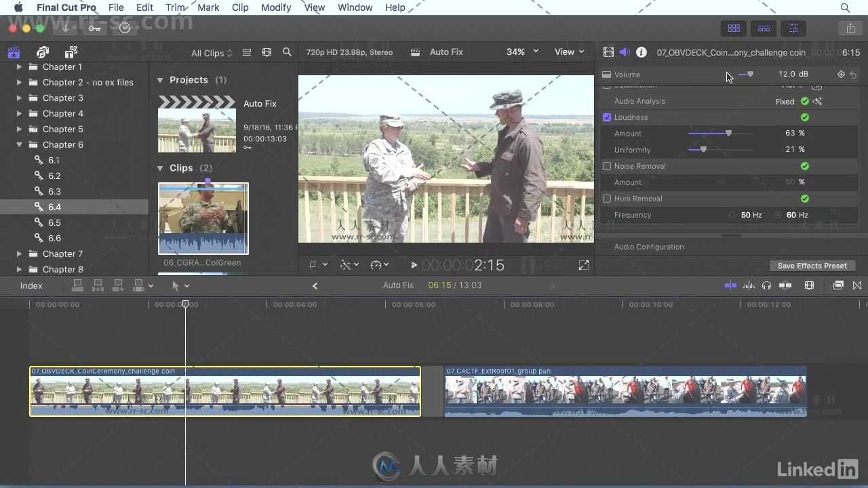The height and width of the screenshot is (488, 868).
Task: Open the timeline Index button
Action: tap(31, 285)
